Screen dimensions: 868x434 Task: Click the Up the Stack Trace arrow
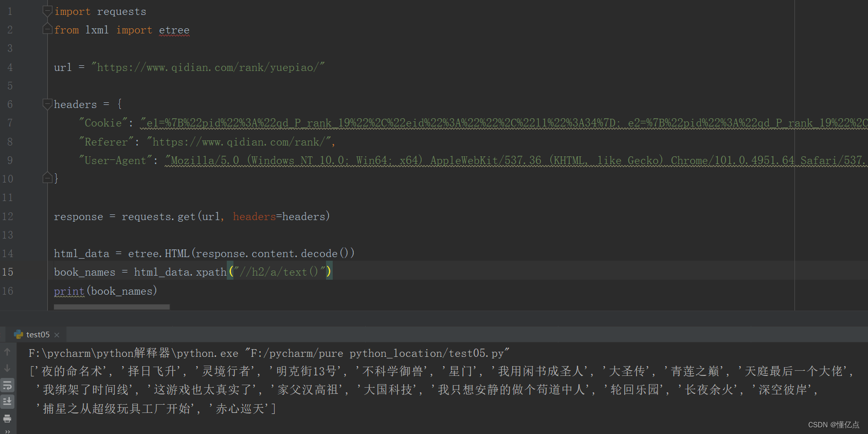pos(7,352)
